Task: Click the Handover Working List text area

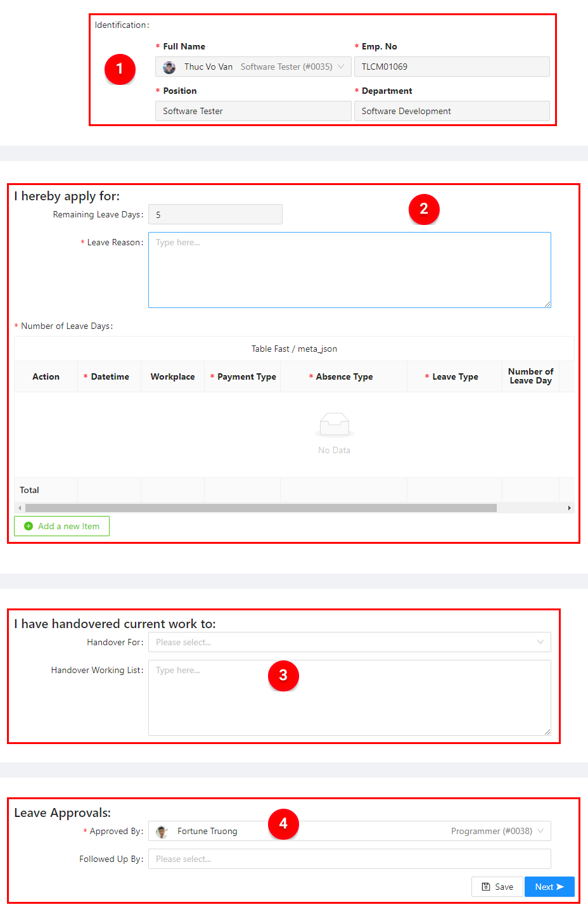Action: click(x=349, y=698)
